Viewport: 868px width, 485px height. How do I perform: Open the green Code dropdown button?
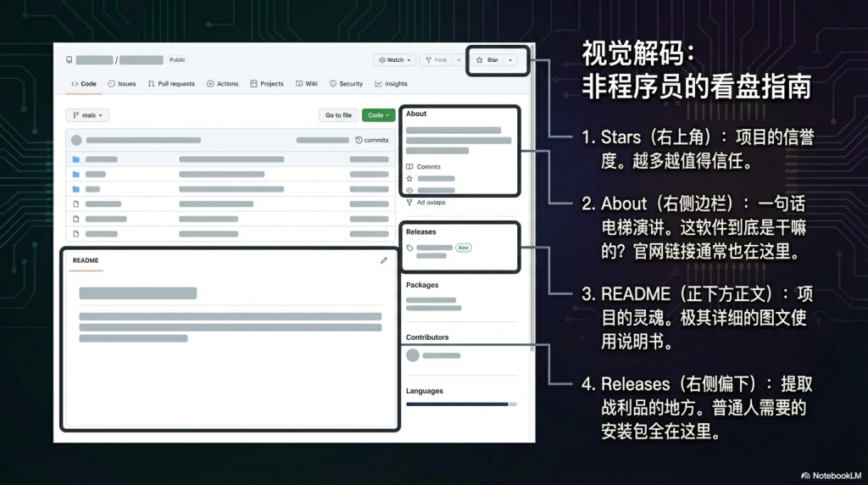[378, 115]
